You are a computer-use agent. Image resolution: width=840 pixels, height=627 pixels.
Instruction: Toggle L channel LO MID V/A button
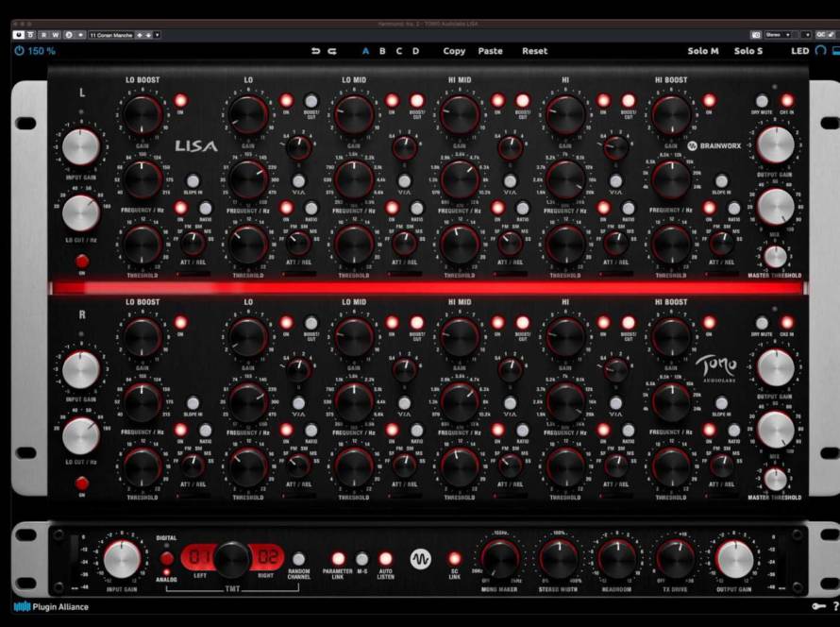point(405,180)
